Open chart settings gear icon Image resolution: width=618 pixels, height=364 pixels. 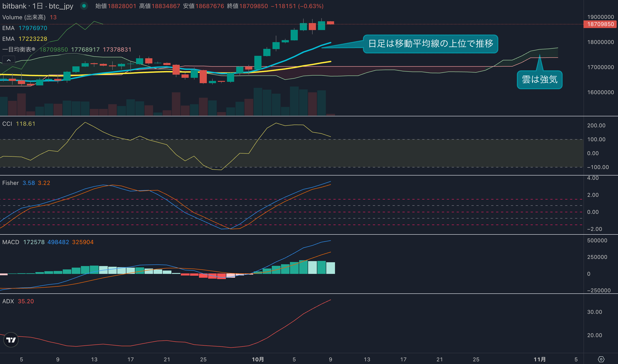click(x=601, y=359)
